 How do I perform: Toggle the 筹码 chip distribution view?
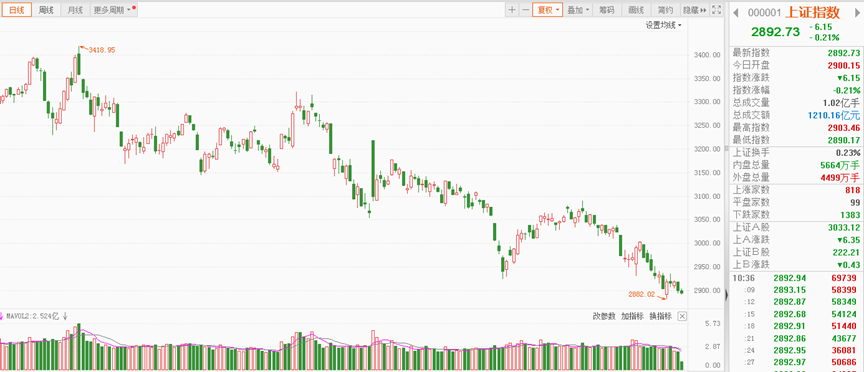point(607,10)
